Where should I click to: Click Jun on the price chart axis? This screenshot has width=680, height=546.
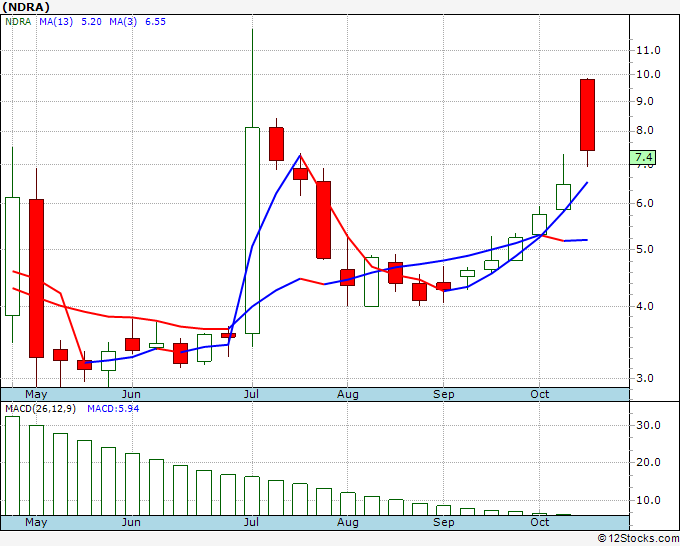pos(131,394)
